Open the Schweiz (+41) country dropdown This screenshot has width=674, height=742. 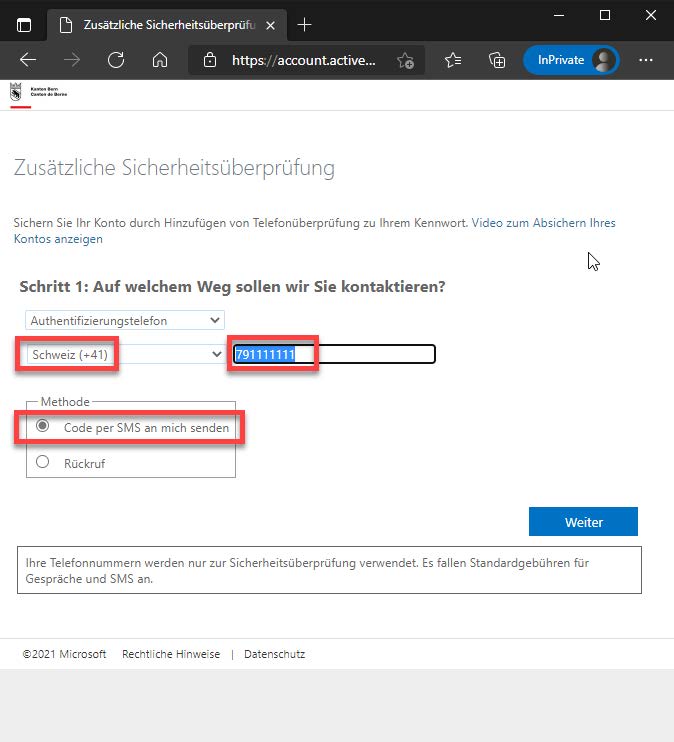(x=124, y=354)
